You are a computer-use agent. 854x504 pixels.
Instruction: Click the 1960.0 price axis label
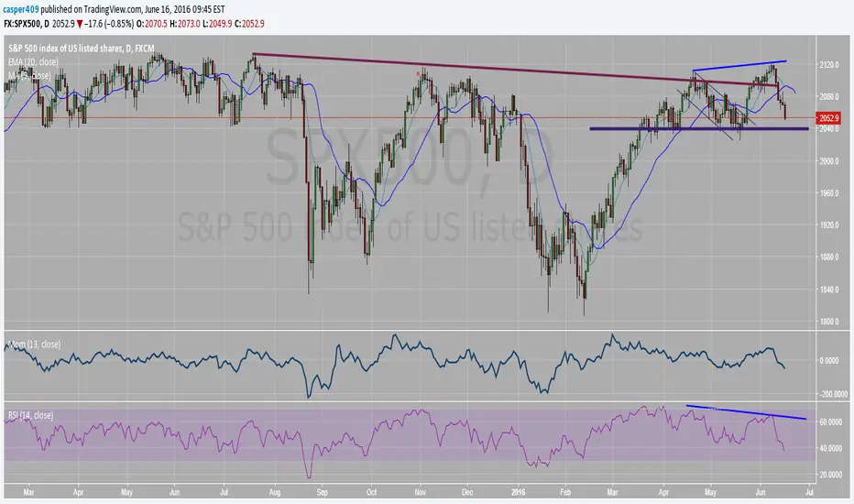point(829,193)
